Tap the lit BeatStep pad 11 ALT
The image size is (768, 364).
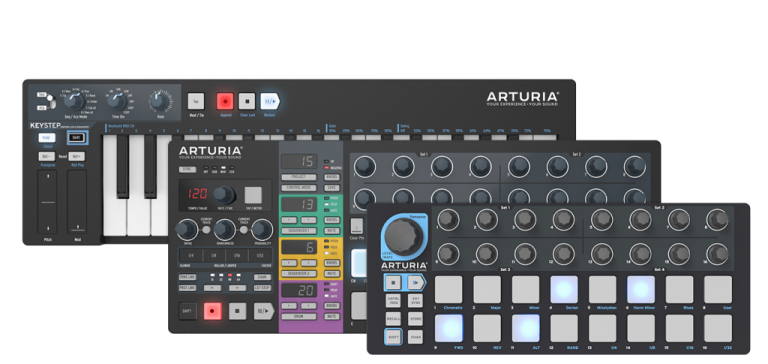pyautogui.click(x=526, y=328)
